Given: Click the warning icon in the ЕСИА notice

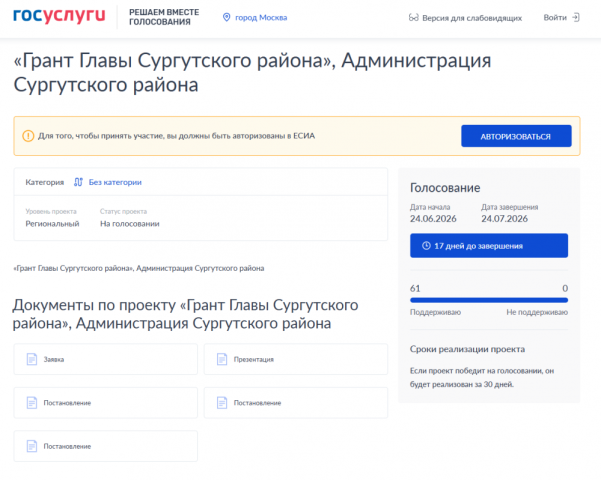Looking at the screenshot, I should [28, 136].
